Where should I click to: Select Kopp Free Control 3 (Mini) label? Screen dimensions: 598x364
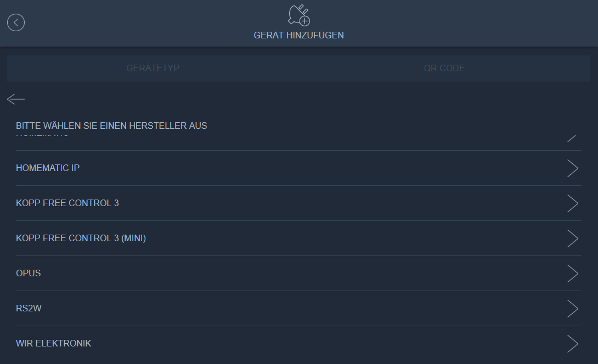tap(81, 238)
